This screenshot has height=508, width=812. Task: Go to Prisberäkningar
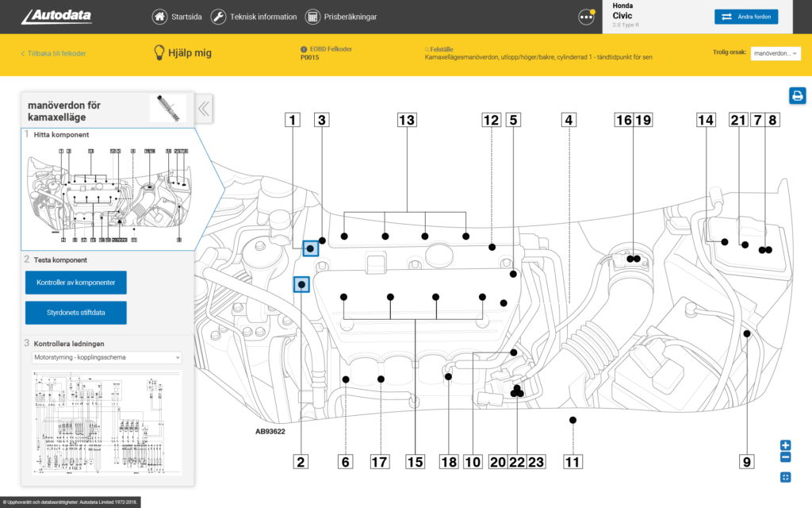[x=341, y=17]
